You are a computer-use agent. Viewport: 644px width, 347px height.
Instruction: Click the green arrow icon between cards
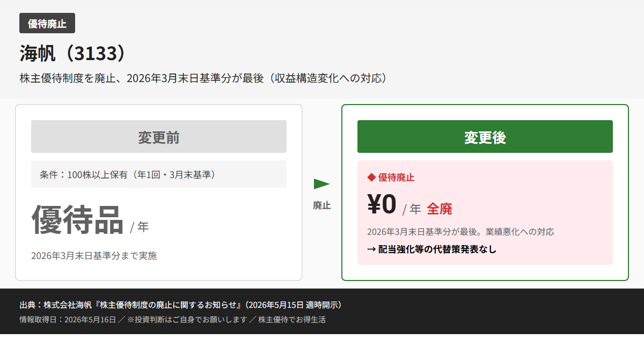click(x=322, y=184)
